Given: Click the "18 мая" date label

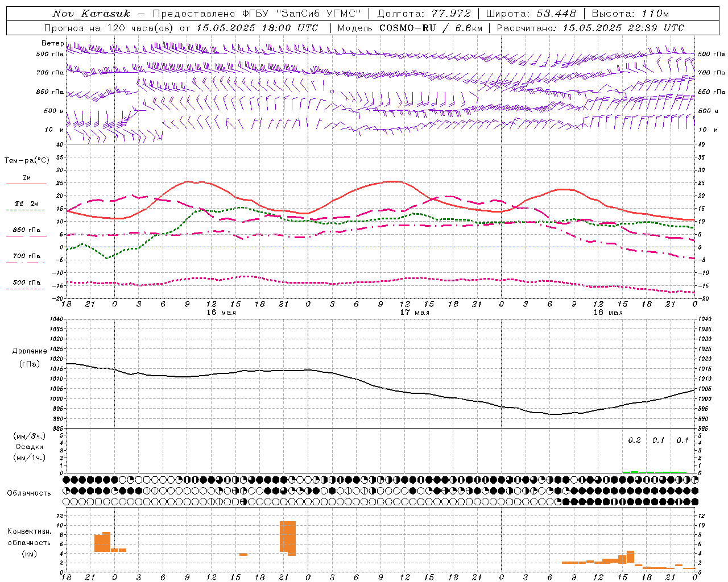Looking at the screenshot, I should 608,313.
